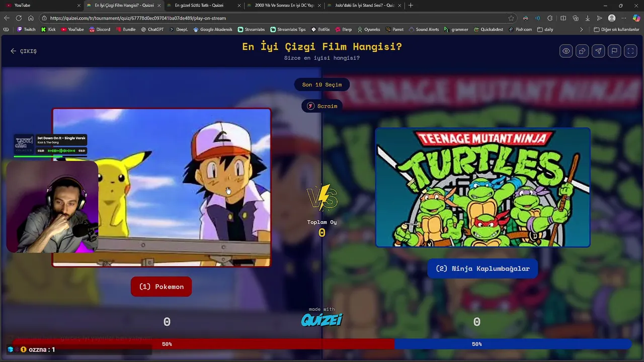The width and height of the screenshot is (644, 362).
Task: Select the Teenage Mutant Ninja Turtles image card
Action: pos(482,188)
